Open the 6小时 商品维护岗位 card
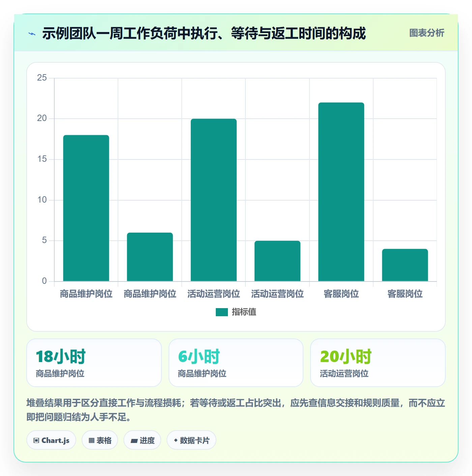Viewport: 472px width, 476px height. click(x=236, y=363)
